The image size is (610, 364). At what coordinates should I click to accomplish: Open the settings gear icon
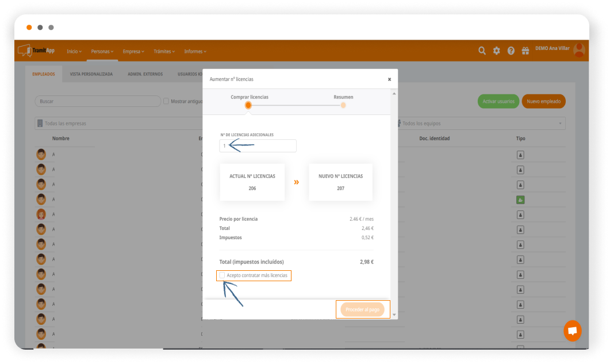[497, 51]
